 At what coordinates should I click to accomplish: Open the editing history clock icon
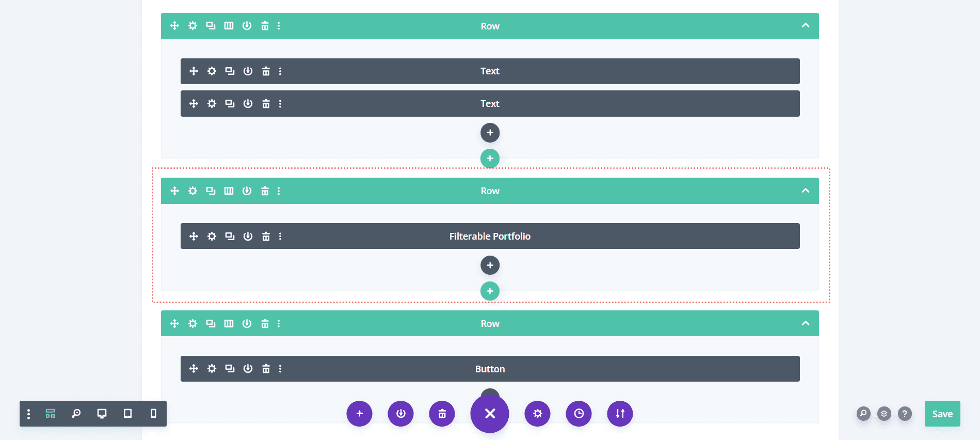point(579,414)
